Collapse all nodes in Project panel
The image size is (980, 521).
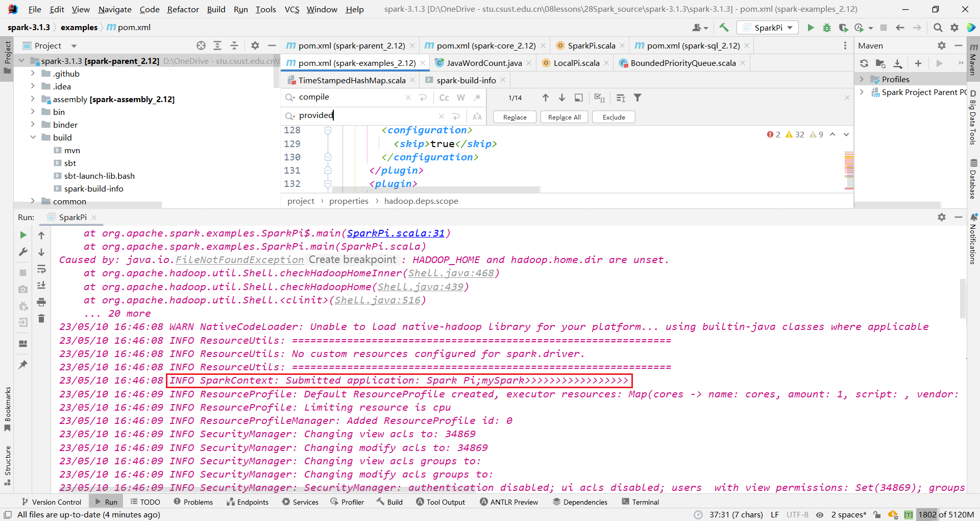(x=234, y=45)
